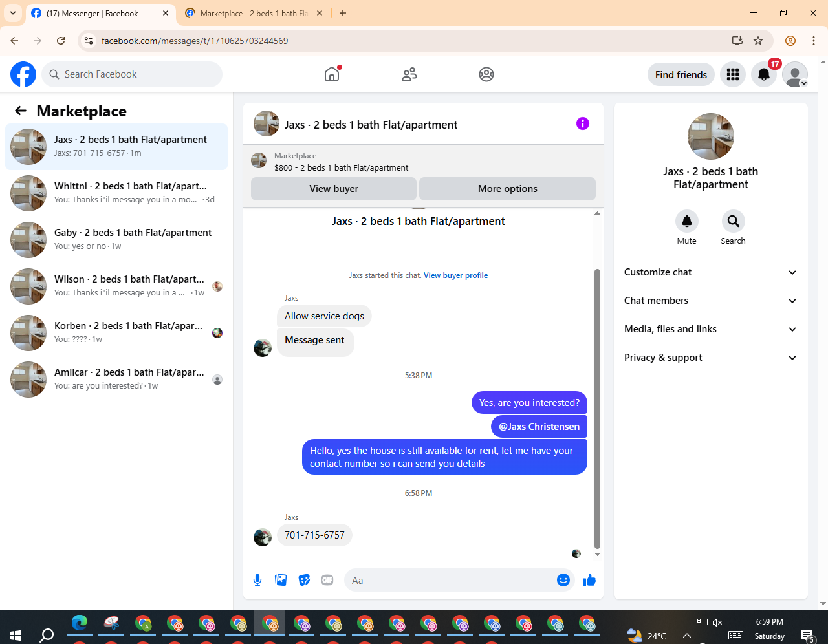
Task: Open the Facebook menu grid icon
Action: (733, 74)
